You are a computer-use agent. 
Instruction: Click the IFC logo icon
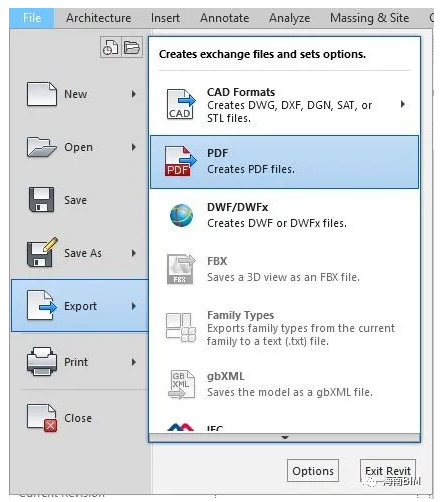pos(180,427)
